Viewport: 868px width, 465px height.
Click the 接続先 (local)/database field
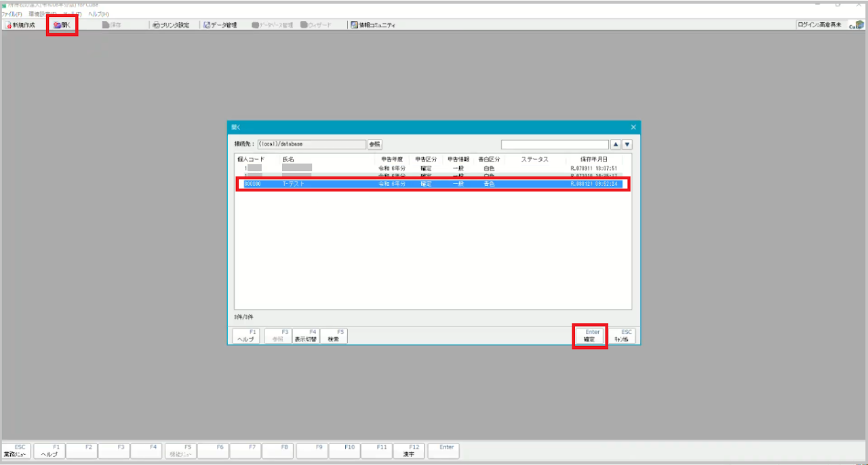click(311, 145)
